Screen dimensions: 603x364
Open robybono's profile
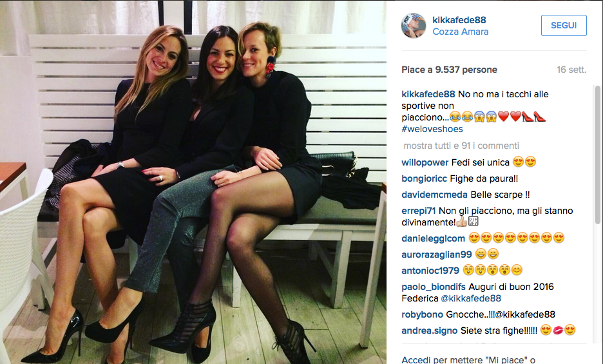tap(422, 315)
